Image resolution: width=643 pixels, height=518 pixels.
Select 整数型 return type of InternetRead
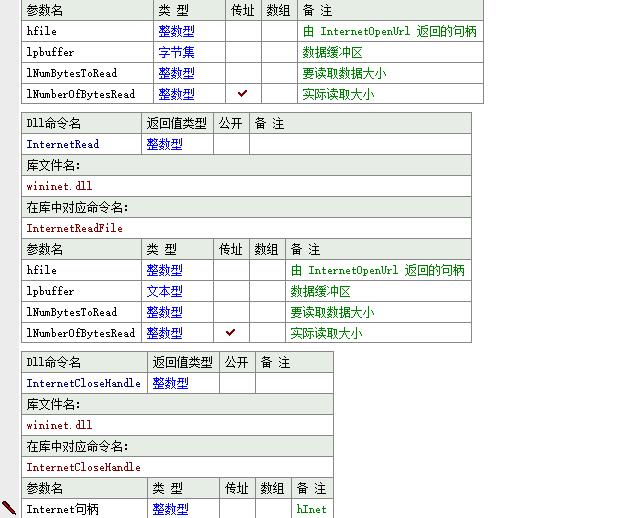164,144
